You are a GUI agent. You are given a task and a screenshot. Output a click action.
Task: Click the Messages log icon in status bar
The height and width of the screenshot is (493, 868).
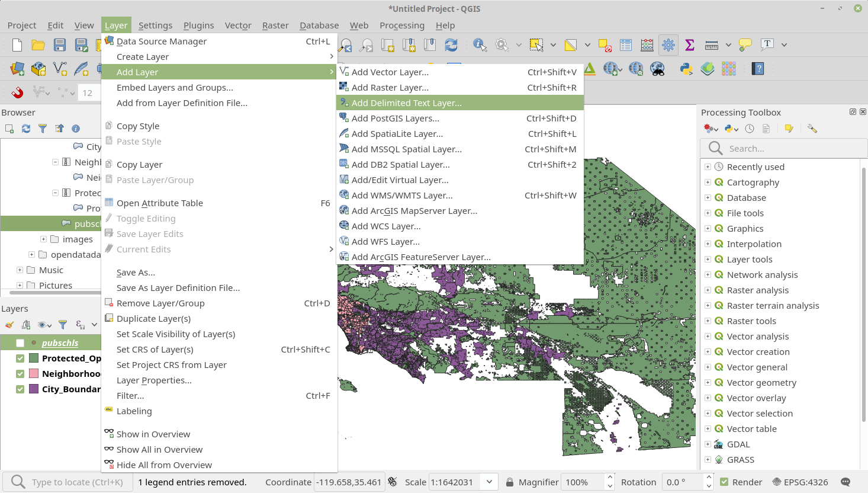[846, 482]
